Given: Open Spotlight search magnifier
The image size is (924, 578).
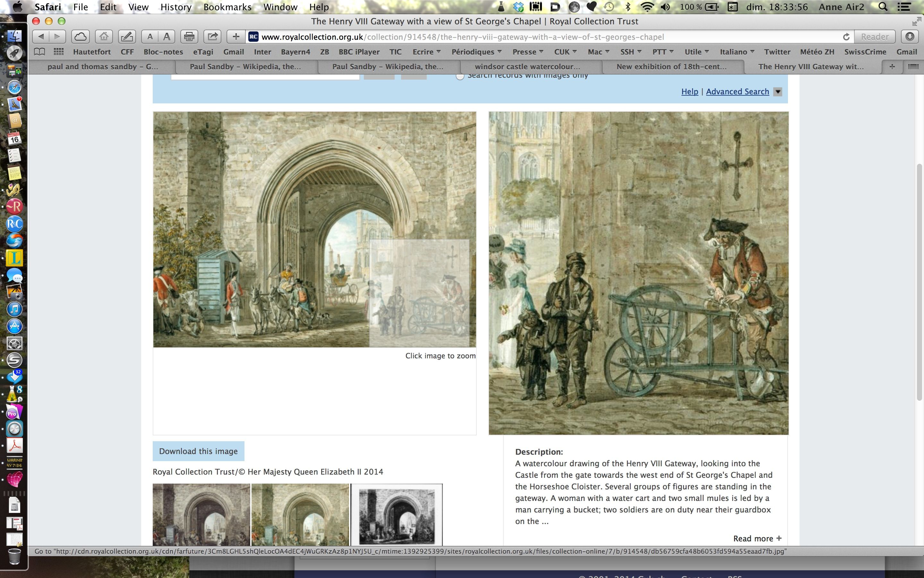Looking at the screenshot, I should click(x=883, y=7).
